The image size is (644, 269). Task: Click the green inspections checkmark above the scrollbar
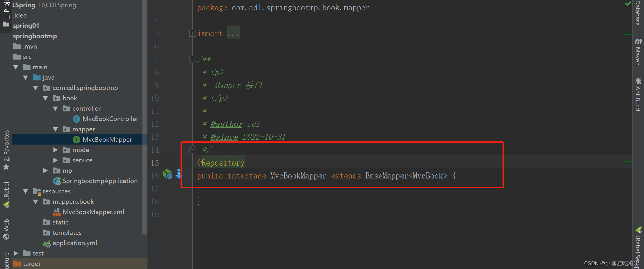[x=628, y=4]
